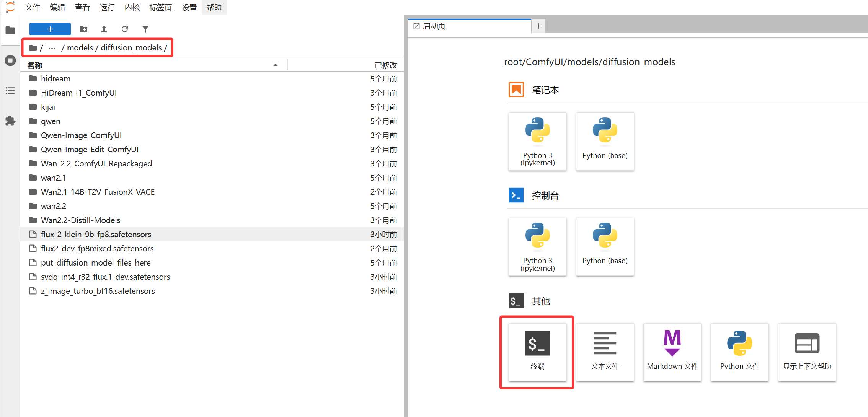Open the file filter icon
Image resolution: width=868 pixels, height=417 pixels.
coord(145,29)
